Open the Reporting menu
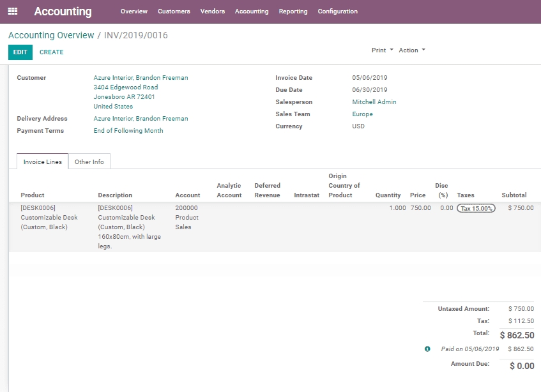Viewport: 541px width, 392px height. [293, 11]
